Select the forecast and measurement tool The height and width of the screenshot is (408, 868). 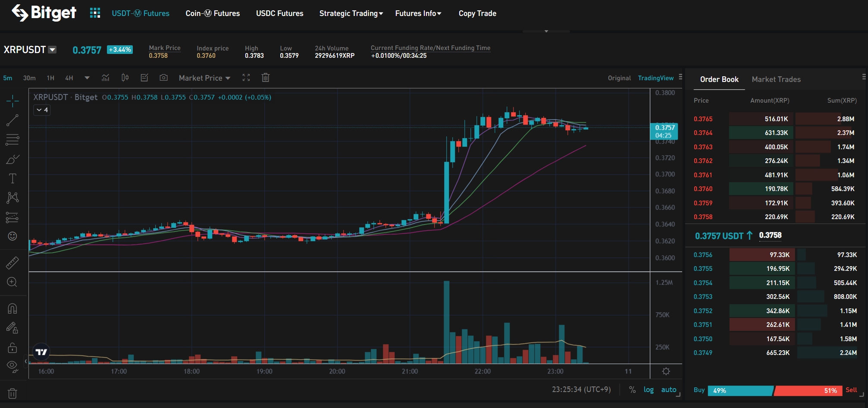pos(13,217)
